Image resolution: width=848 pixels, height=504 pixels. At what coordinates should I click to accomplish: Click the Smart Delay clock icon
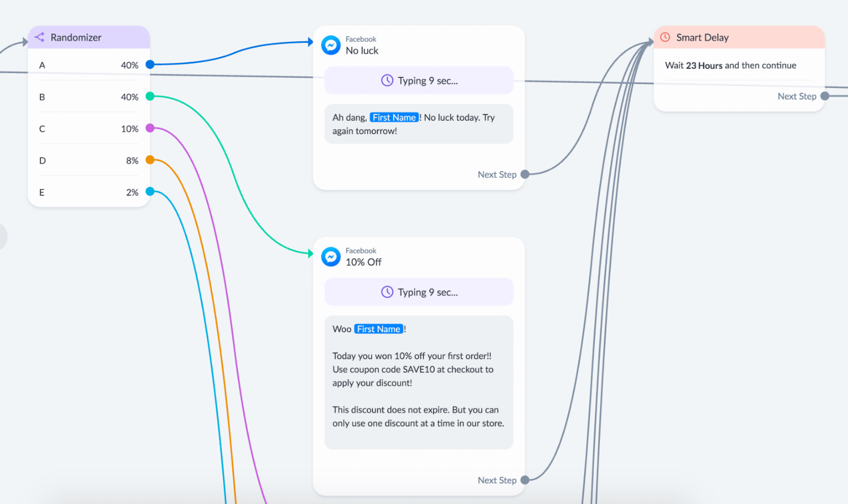(x=665, y=37)
